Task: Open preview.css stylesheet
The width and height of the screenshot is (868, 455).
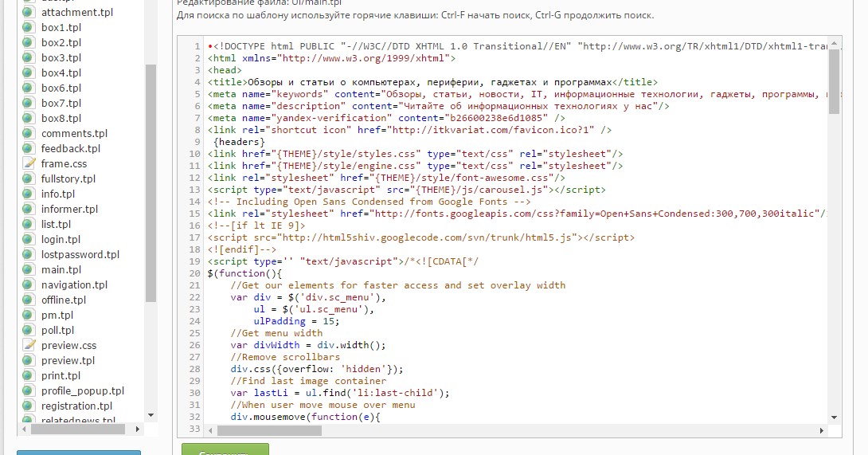Action: tap(68, 345)
